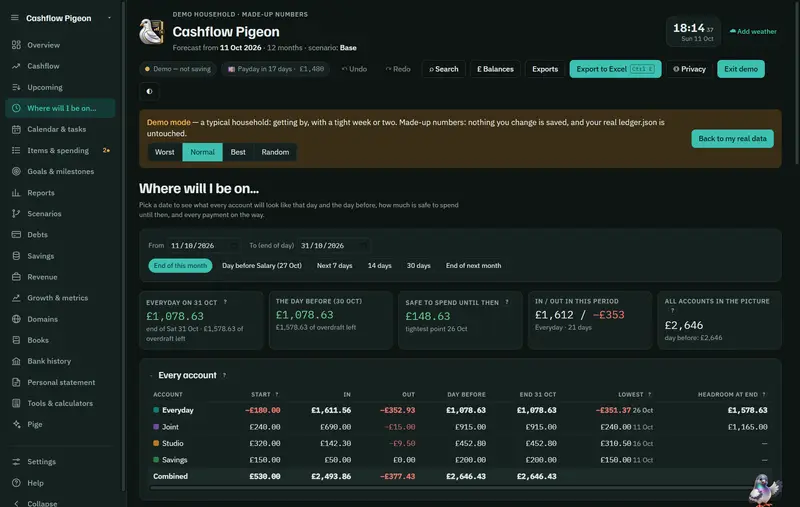
Task: Open the Cashflow Pigeon workspace dropdown arrow
Action: pos(109,18)
